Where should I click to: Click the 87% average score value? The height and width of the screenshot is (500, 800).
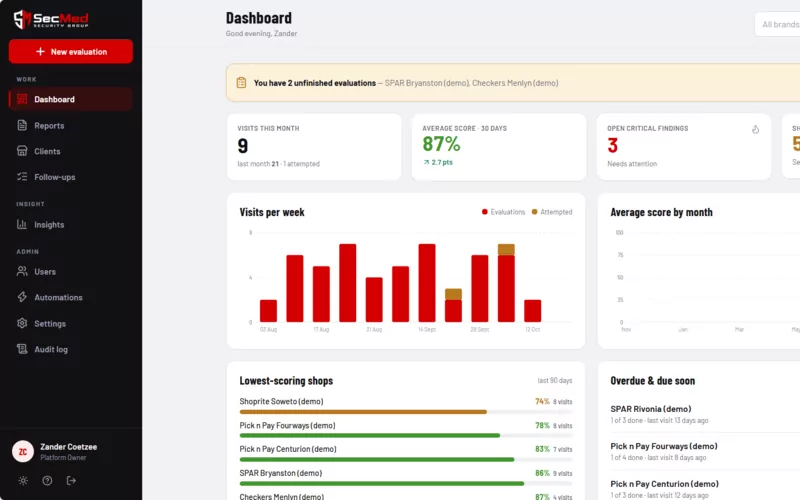click(x=441, y=144)
